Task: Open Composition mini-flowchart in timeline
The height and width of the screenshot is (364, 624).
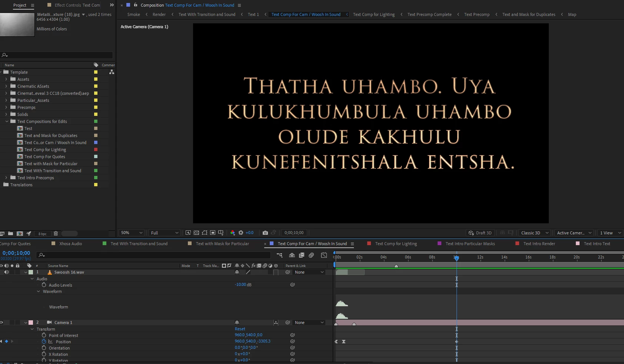Action: [279, 255]
